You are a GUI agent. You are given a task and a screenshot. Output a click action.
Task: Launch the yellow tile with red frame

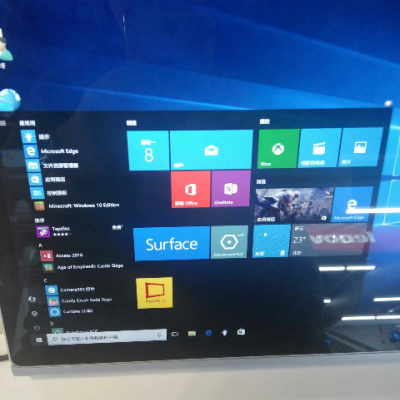(155, 292)
